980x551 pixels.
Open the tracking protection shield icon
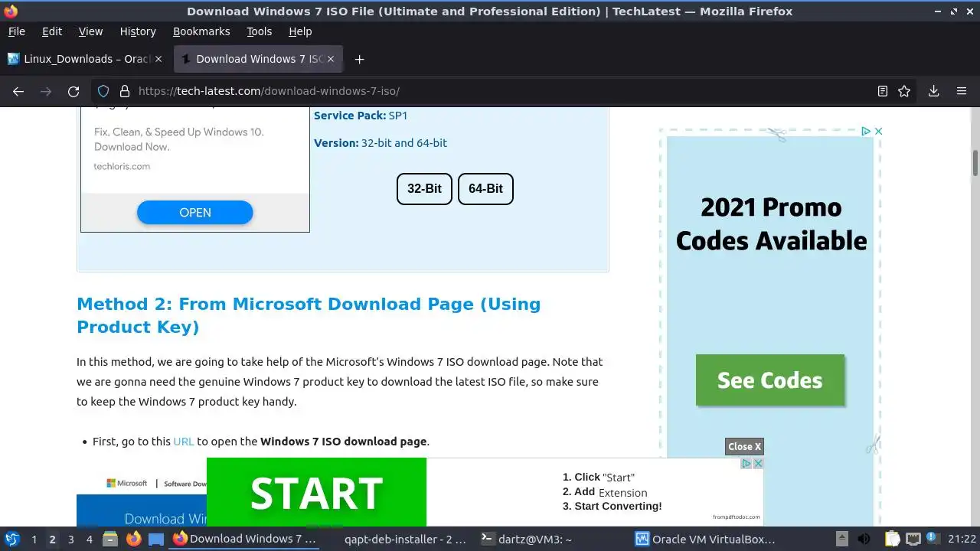point(103,91)
